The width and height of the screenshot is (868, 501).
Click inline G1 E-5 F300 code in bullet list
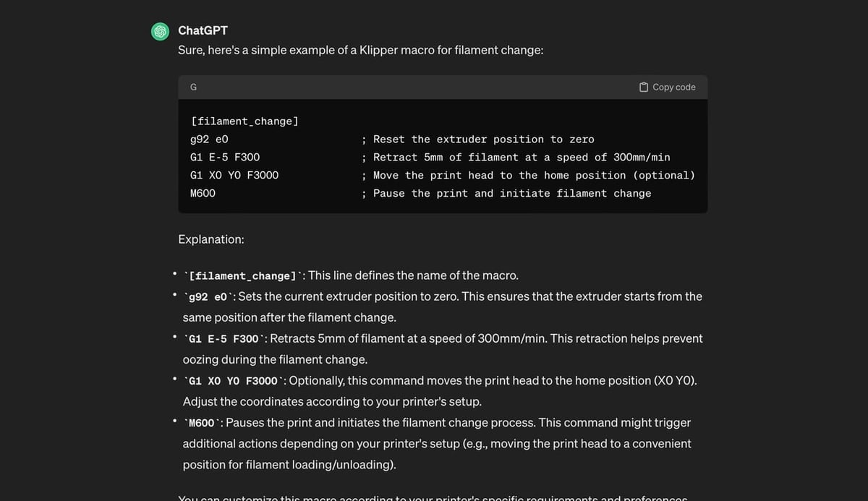point(224,339)
